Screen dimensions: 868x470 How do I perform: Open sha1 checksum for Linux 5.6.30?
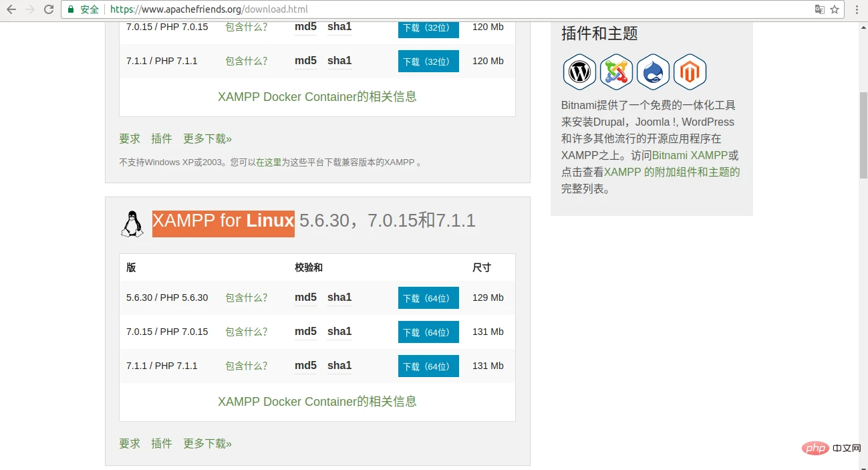point(339,298)
